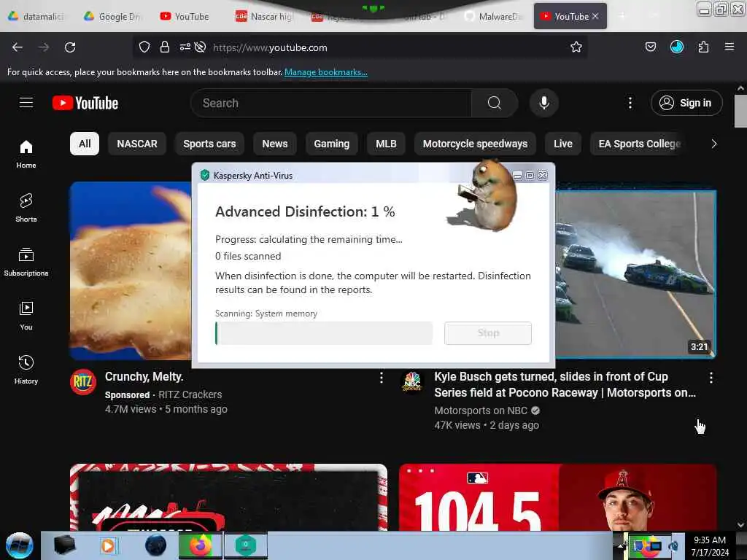Click Stop in the Kaspersky dialog
The image size is (747, 560).
point(488,332)
